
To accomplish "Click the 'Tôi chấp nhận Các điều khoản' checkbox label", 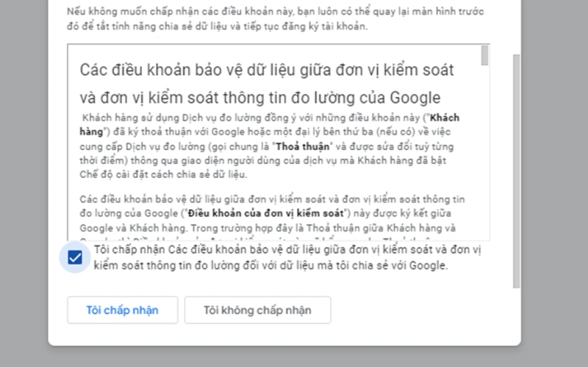I will pyautogui.click(x=287, y=257).
